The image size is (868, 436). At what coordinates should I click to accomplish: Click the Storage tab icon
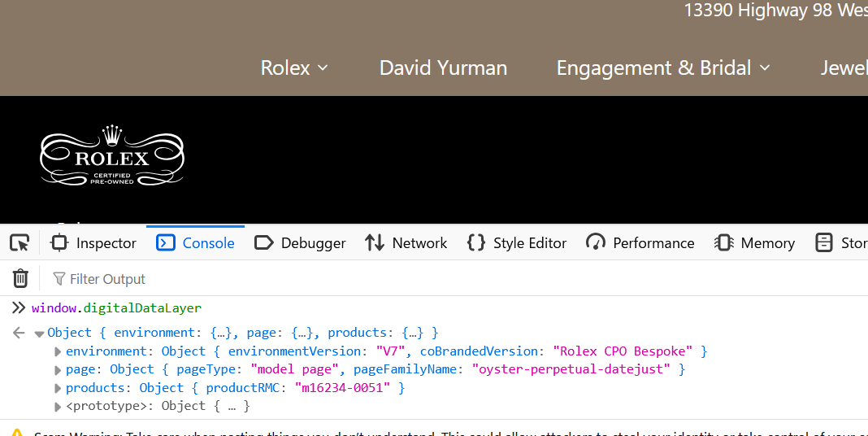click(824, 242)
